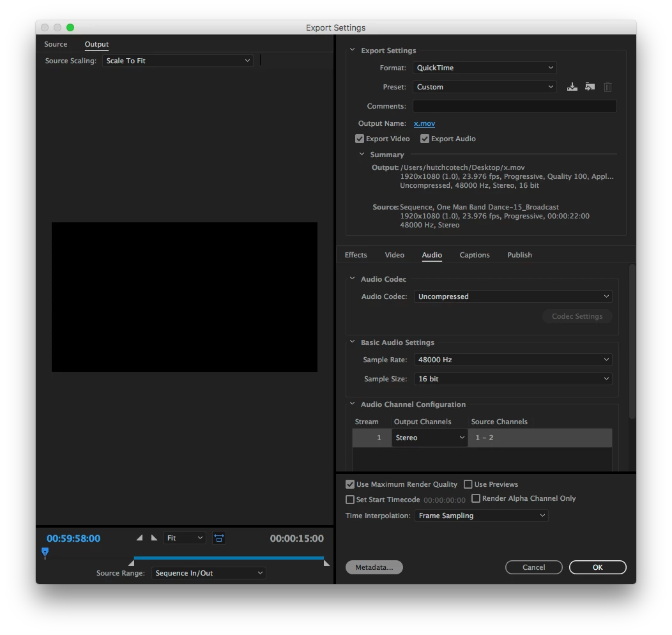Screen dimensions: 672x635
Task: Click the Set In Point triangle icon
Action: coord(139,538)
